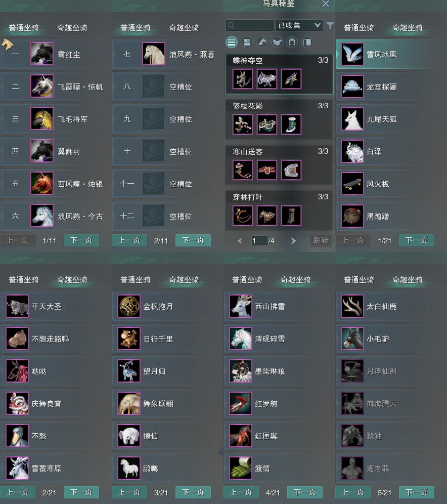The image size is (447, 504).
Task: Switch to grid view icon
Action: click(x=247, y=42)
